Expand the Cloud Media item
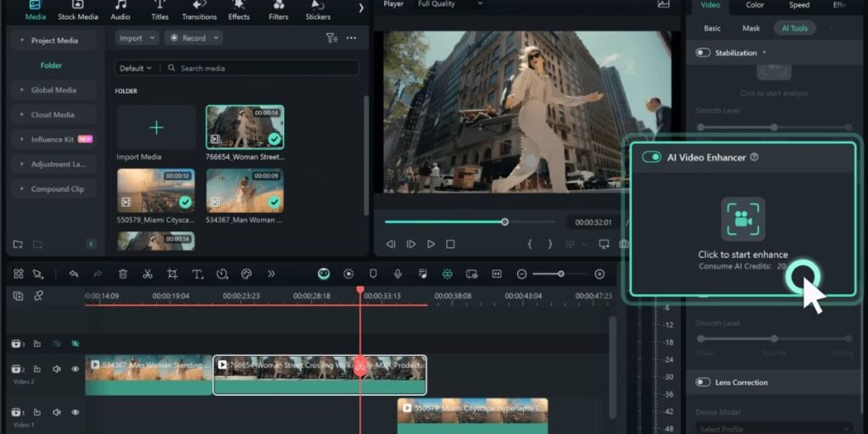This screenshot has width=868, height=434. 53,114
